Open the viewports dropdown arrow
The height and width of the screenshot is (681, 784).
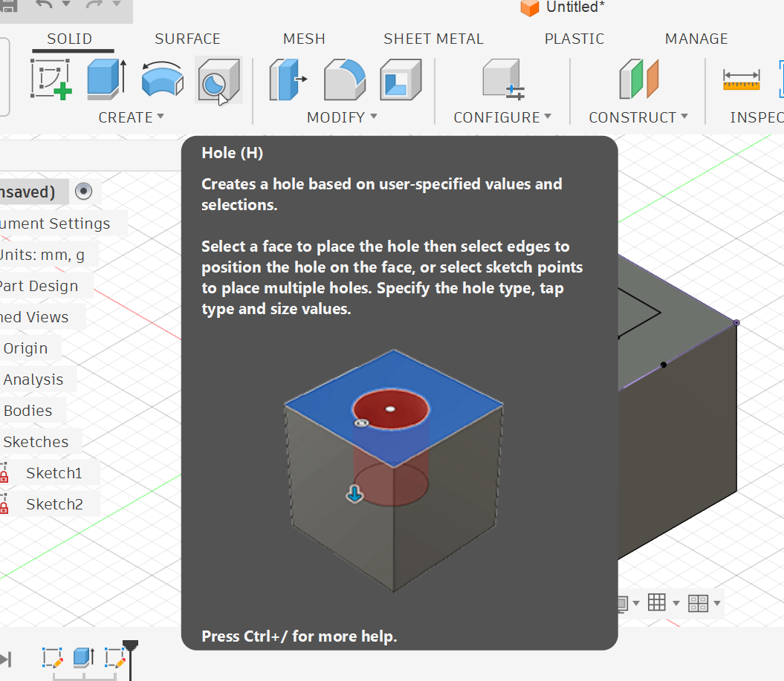coord(717,603)
